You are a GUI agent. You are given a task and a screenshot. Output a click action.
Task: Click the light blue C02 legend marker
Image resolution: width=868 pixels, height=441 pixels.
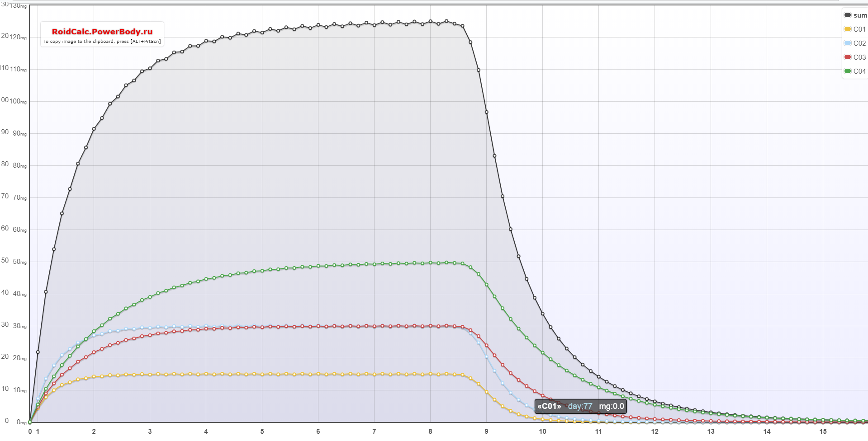coord(847,43)
